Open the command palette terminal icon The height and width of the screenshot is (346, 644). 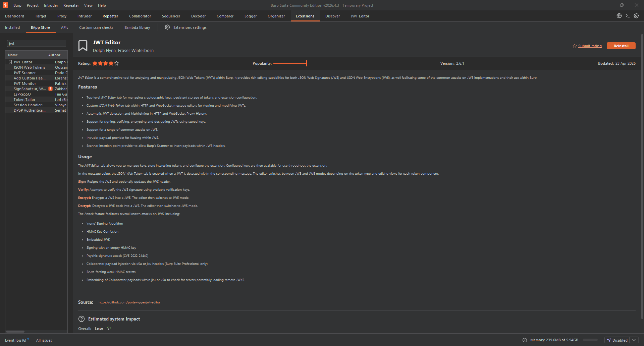pos(628,16)
